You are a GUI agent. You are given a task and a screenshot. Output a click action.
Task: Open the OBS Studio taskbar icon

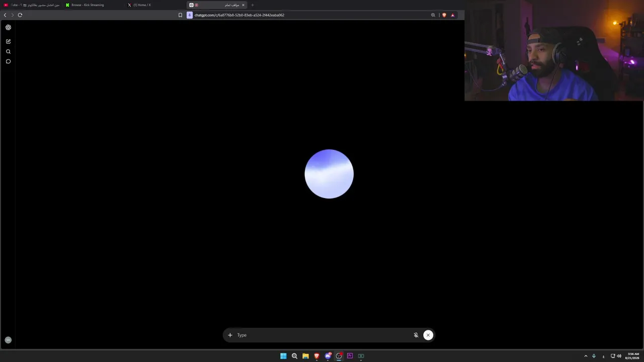(x=339, y=356)
